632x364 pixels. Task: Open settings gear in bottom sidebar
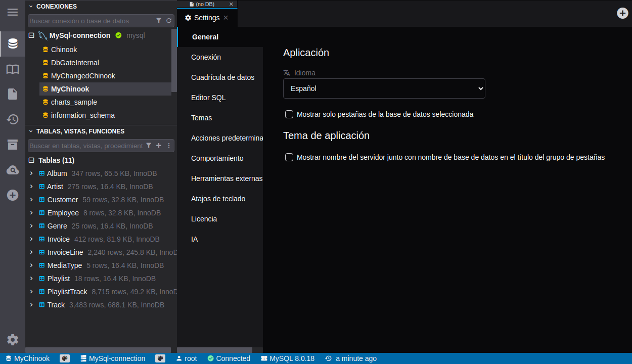pos(13,340)
